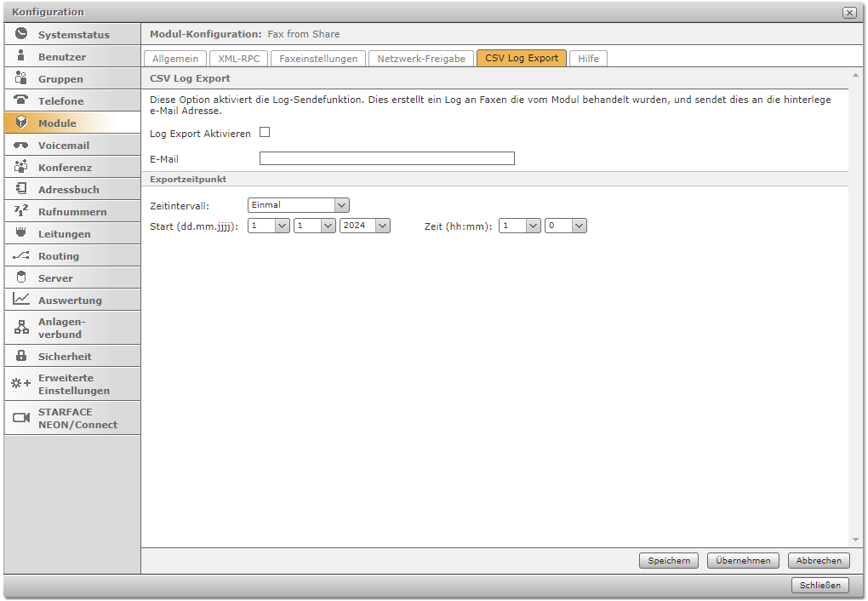The image size is (868, 601).
Task: Click the Auswertung chart icon
Action: 21,300
